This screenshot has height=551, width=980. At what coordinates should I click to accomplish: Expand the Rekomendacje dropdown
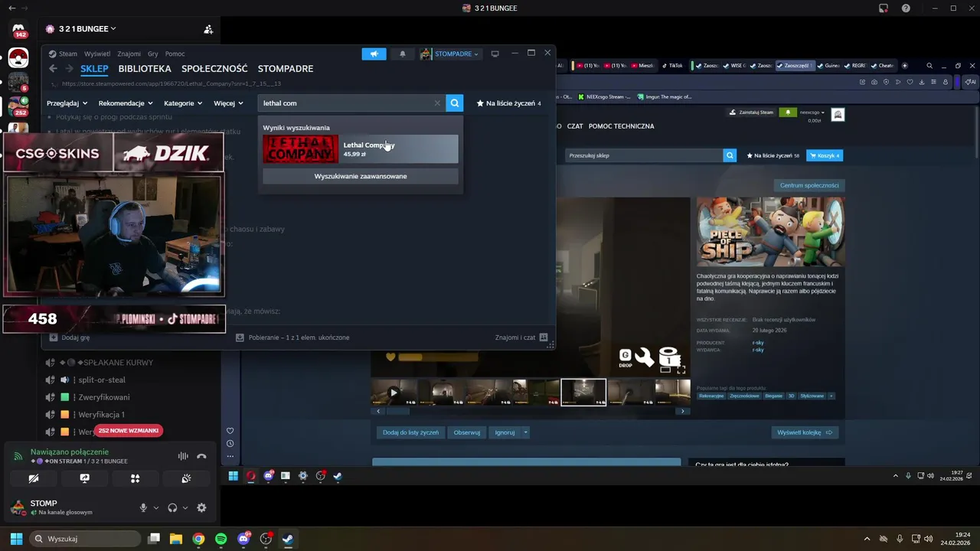(126, 103)
